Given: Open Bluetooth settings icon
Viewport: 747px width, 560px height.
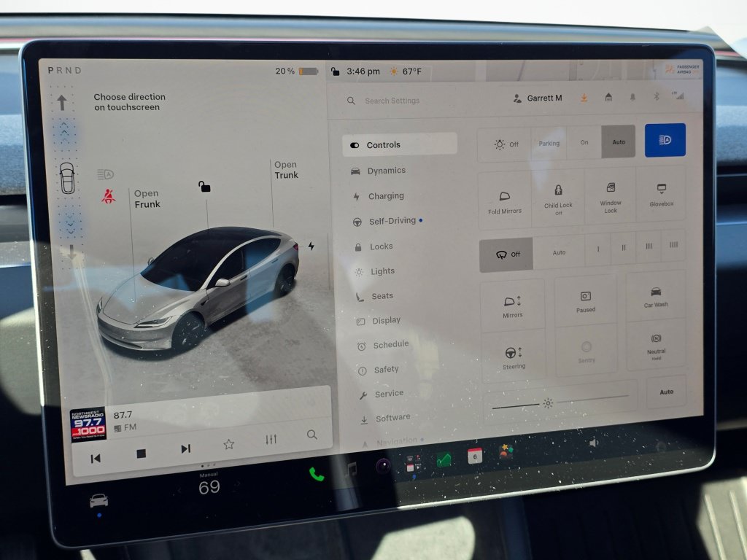Looking at the screenshot, I should click(x=656, y=97).
